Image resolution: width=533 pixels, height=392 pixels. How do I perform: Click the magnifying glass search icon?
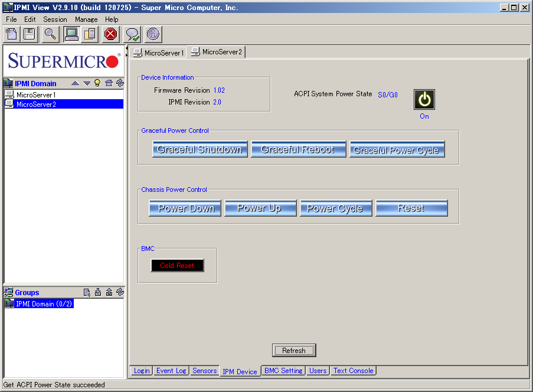tap(50, 34)
